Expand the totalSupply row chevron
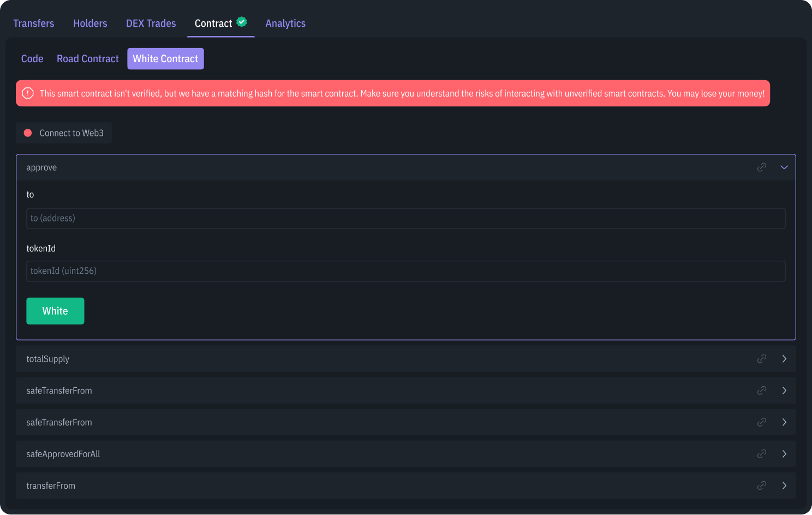This screenshot has width=812, height=515. click(x=784, y=359)
